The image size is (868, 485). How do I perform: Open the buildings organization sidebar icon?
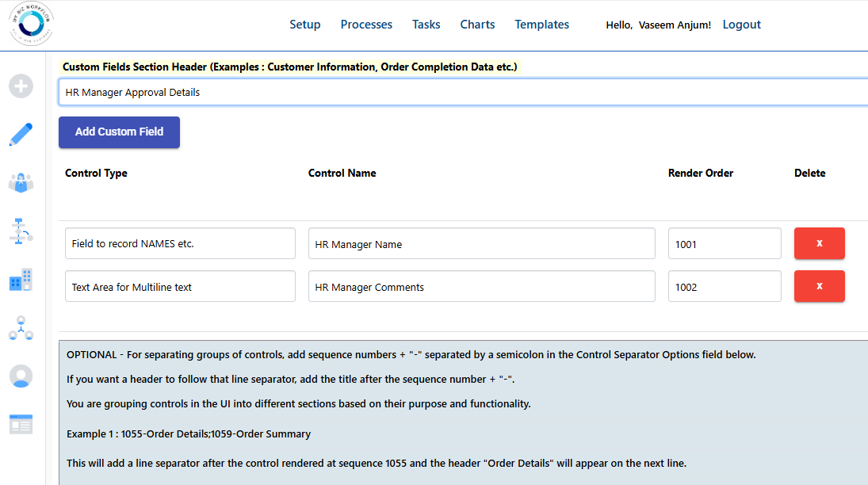21,280
